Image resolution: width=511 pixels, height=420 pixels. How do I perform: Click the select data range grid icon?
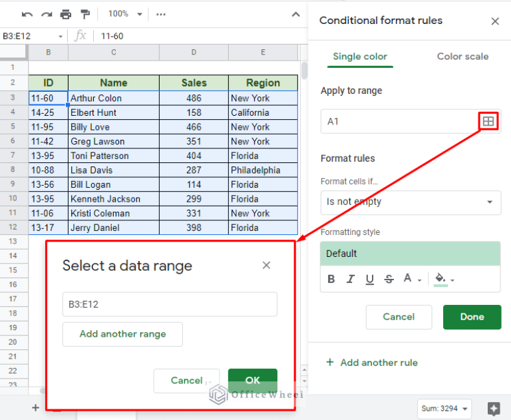[488, 121]
